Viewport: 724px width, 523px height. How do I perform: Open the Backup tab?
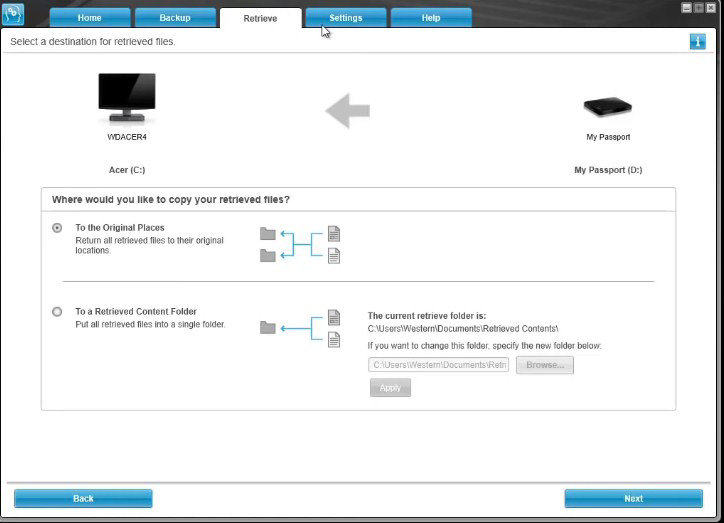pyautogui.click(x=175, y=18)
